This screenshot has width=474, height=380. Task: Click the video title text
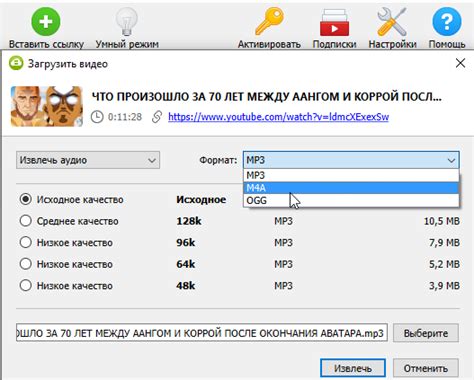[x=266, y=97]
